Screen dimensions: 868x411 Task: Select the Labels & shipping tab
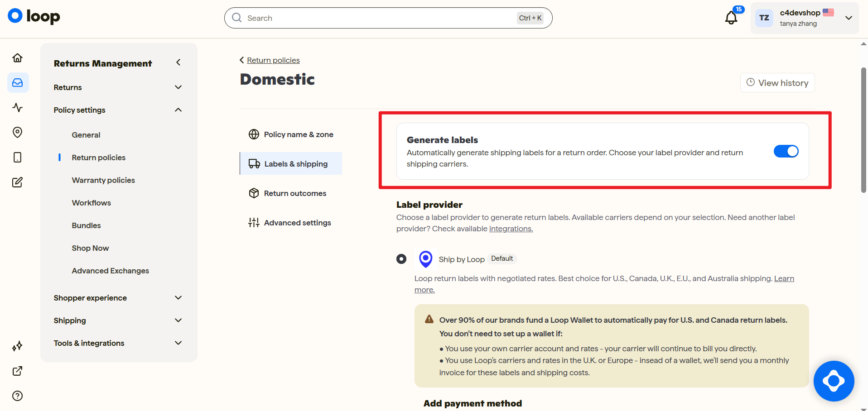(x=291, y=164)
